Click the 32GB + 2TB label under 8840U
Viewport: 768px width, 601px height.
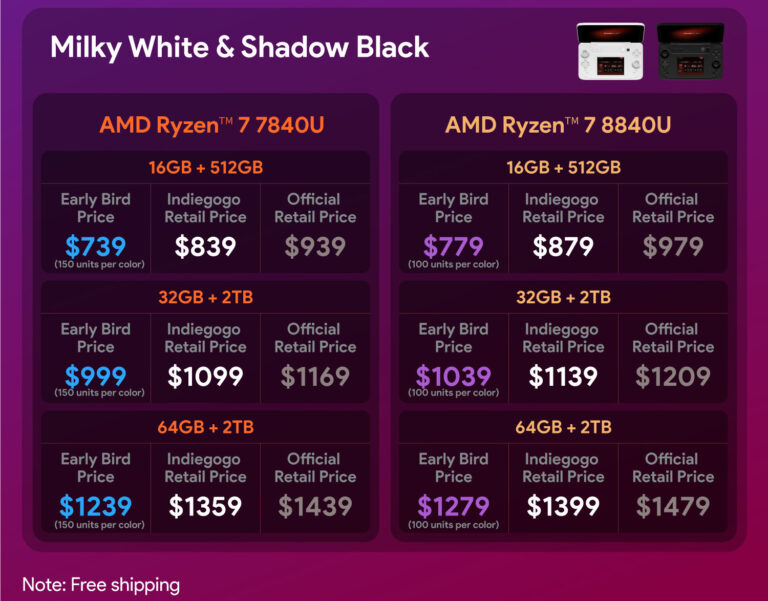pos(564,297)
